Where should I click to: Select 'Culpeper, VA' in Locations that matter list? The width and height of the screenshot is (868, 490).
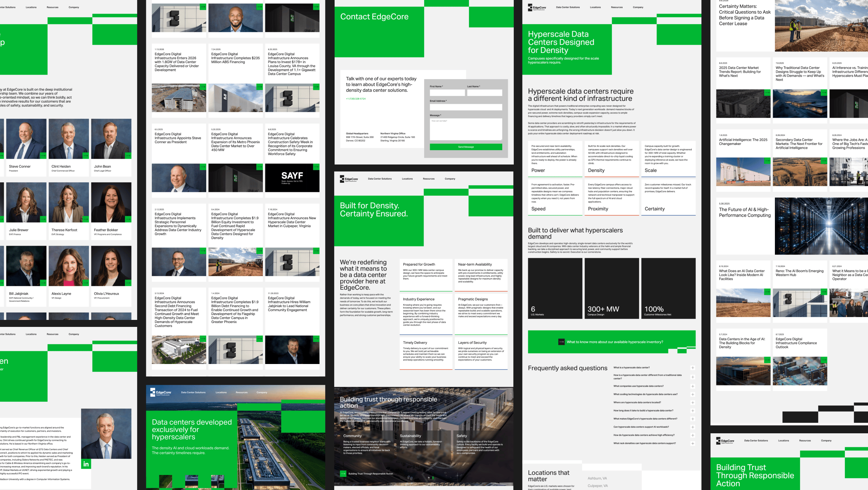click(x=598, y=486)
